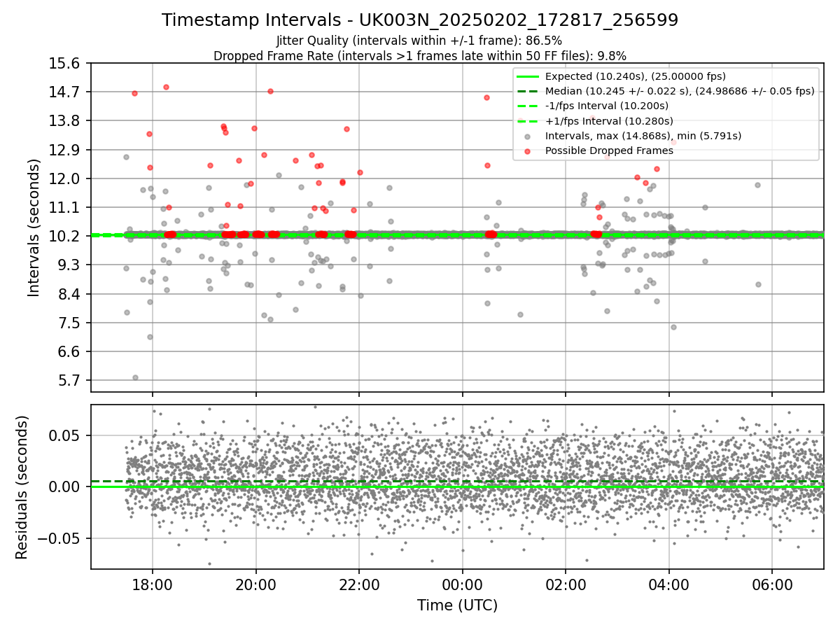
Task: Click the '00:00' x-axis tick label
Action: click(x=463, y=584)
